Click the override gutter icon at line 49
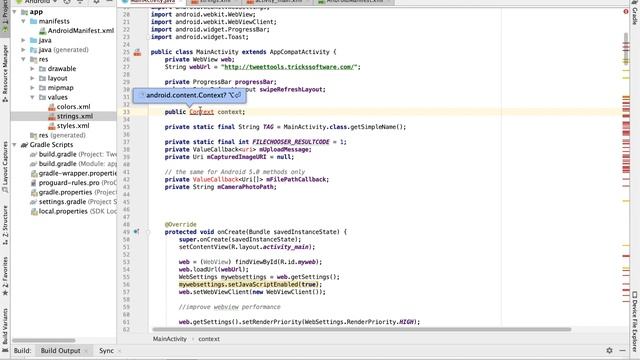 [136, 231]
